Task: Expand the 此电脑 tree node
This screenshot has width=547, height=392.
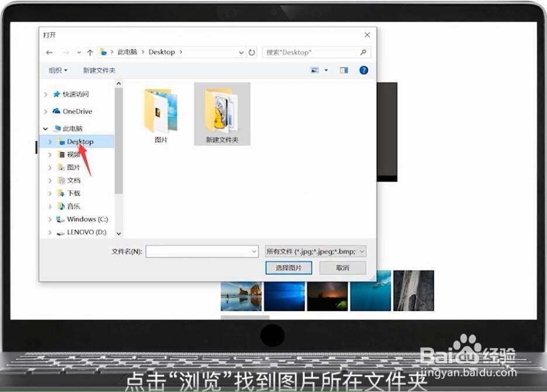Action: (45, 128)
